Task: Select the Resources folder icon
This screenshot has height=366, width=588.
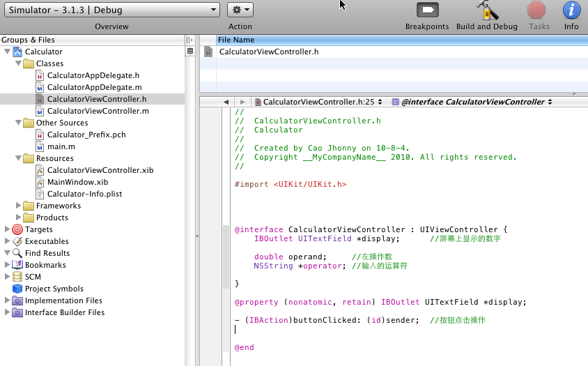Action: (x=29, y=158)
